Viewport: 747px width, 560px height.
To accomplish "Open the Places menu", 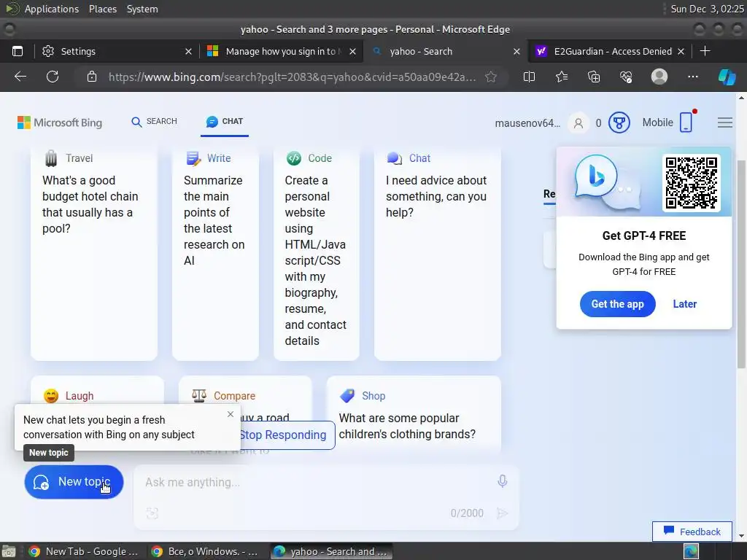I will coord(103,9).
